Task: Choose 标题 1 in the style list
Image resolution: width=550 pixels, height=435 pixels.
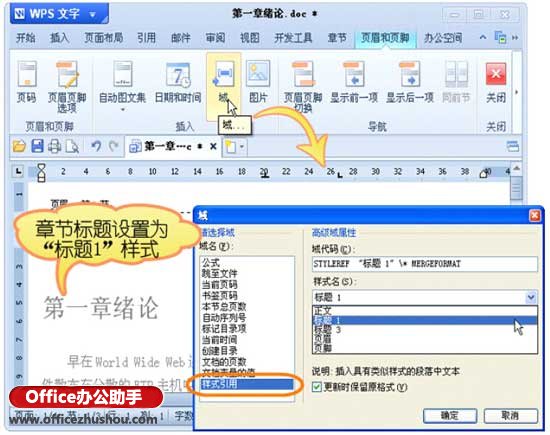Action: tap(424, 320)
